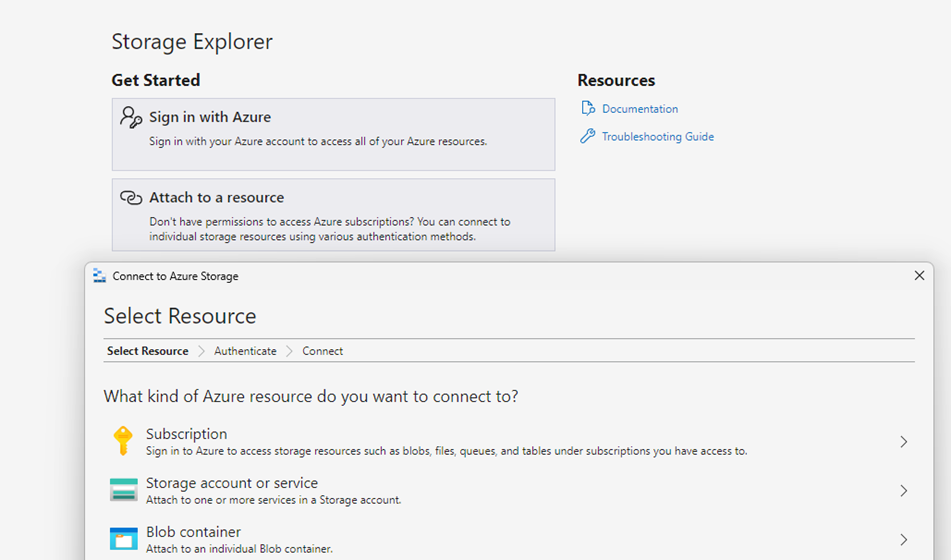Close the Connect to Azure Storage dialog
951x560 pixels.
pyautogui.click(x=919, y=276)
